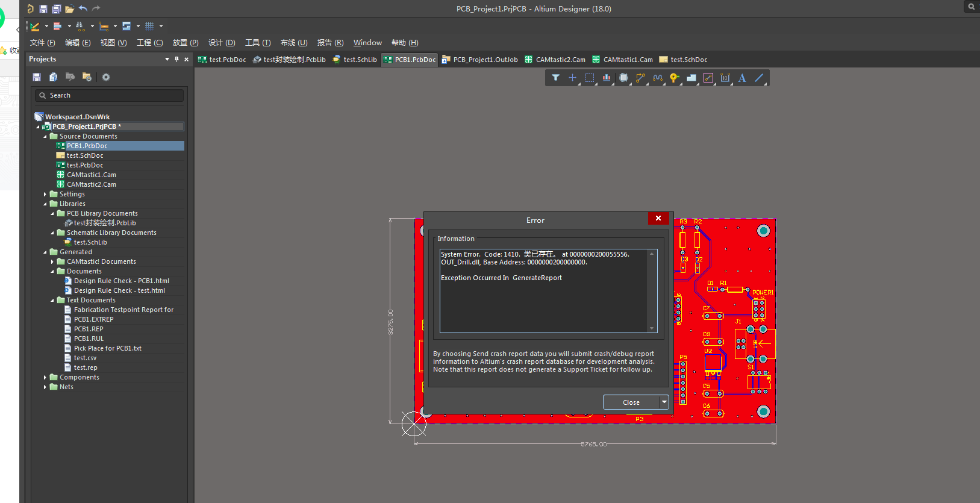Click the place room toolbar icon
Image resolution: width=980 pixels, height=503 pixels.
tap(126, 27)
